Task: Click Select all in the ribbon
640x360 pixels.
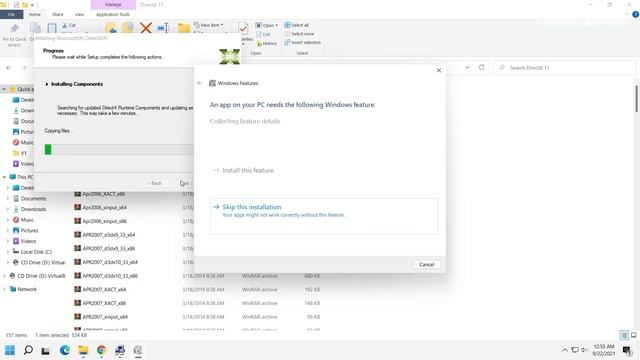Action: point(297,25)
